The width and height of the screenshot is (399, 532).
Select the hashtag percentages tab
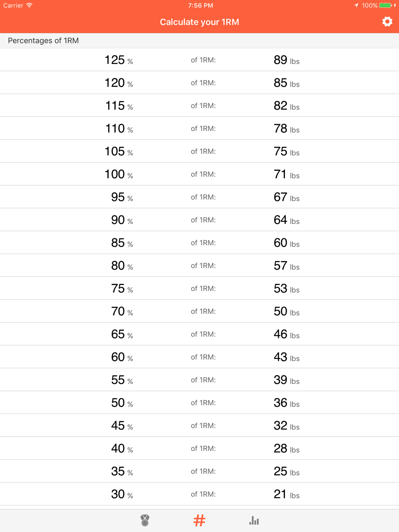point(199,520)
